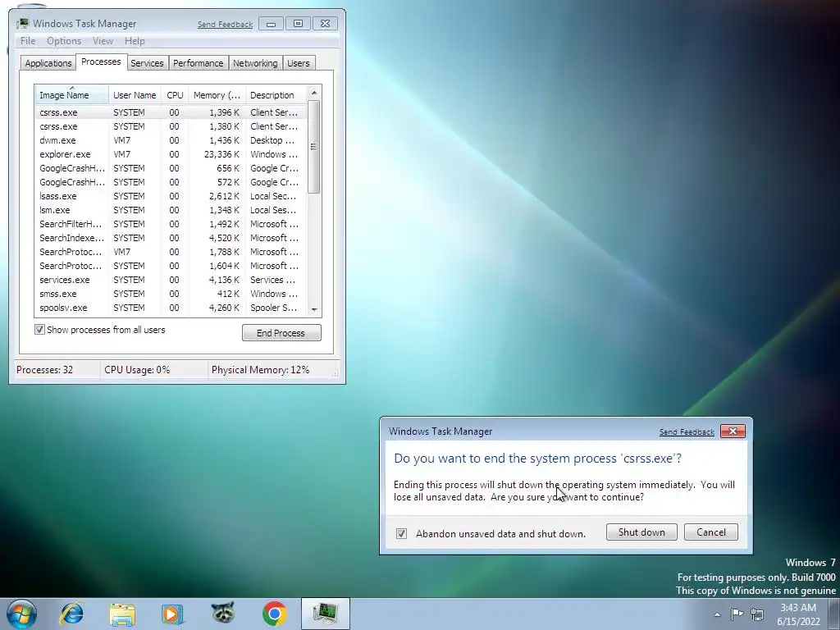The height and width of the screenshot is (630, 840).
Task: Click the process list scrollbar thumb
Action: [314, 147]
